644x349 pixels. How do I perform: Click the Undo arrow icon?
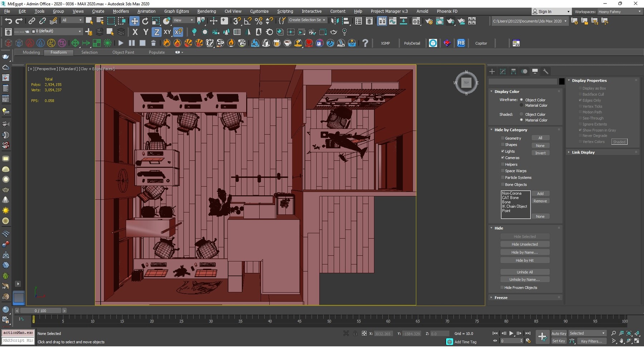(8, 21)
